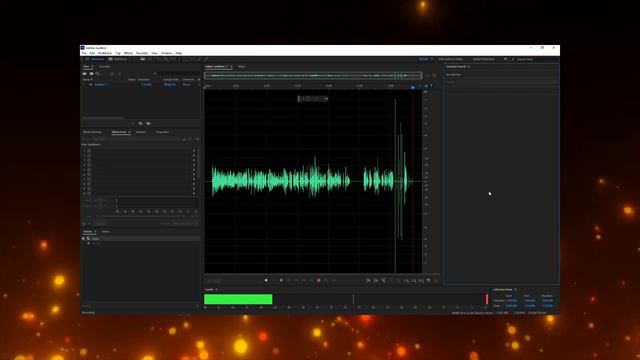This screenshot has width=640, height=360.
Task: Switch to Multitrack editor view
Action: [118, 59]
